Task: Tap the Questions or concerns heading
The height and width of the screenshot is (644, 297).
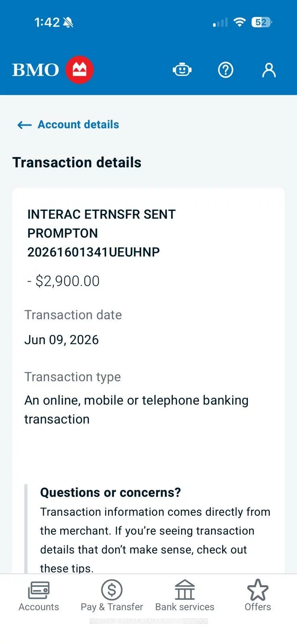Action: [x=111, y=492]
